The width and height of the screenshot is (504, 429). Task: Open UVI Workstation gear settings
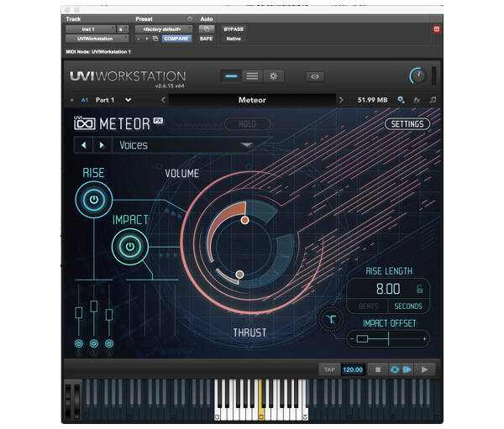pos(273,76)
